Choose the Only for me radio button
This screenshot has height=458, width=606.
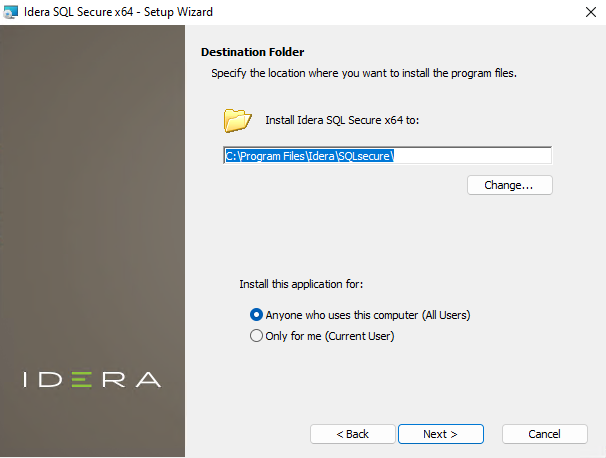256,336
